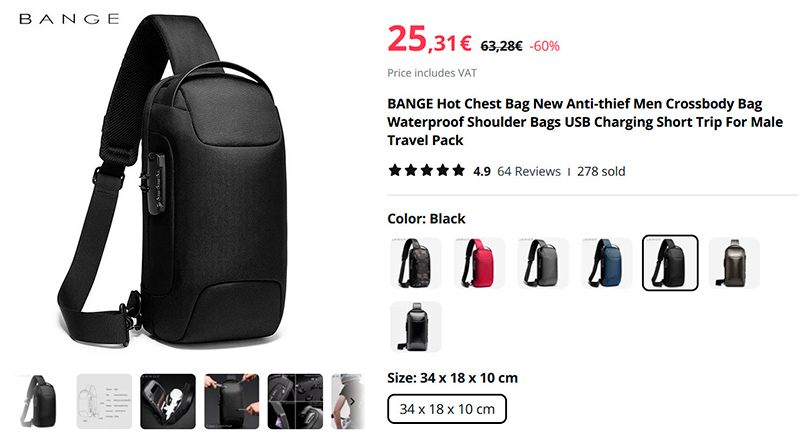Click the main black bag product image
800x441 pixels.
pos(173,184)
